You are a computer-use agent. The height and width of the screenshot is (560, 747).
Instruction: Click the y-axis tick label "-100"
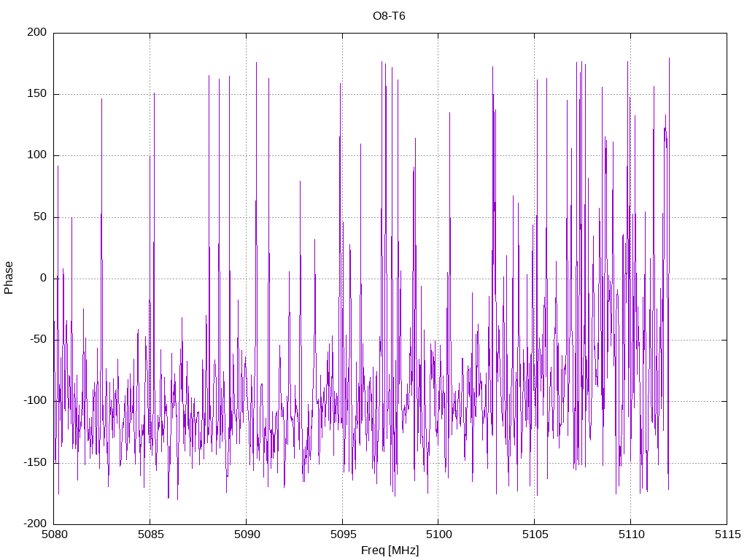click(x=35, y=401)
